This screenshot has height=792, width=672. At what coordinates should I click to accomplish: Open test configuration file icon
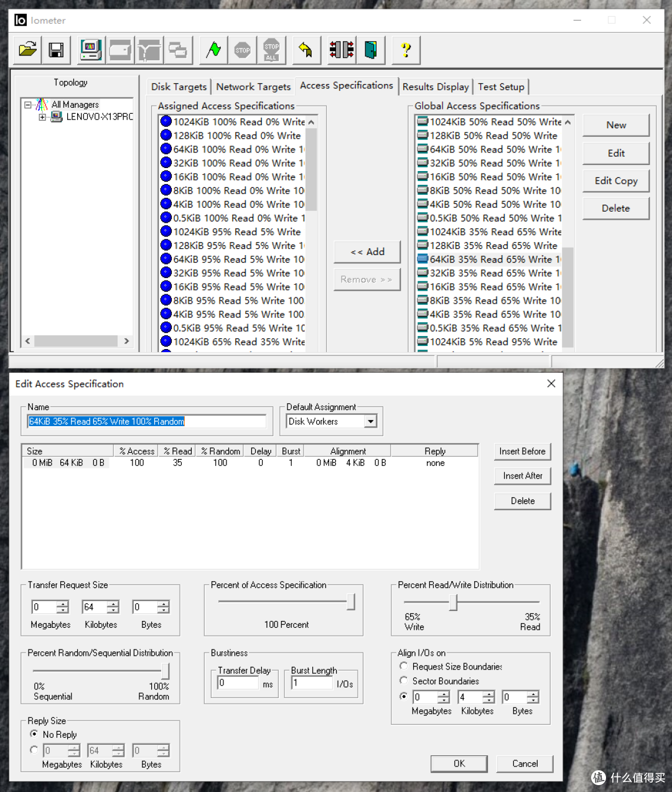click(x=27, y=50)
